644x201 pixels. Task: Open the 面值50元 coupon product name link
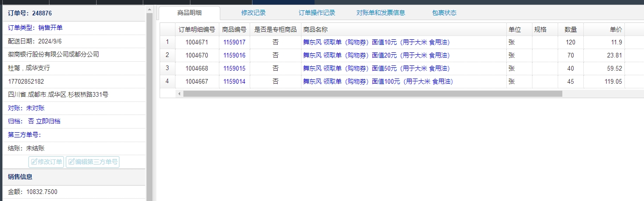[377, 68]
